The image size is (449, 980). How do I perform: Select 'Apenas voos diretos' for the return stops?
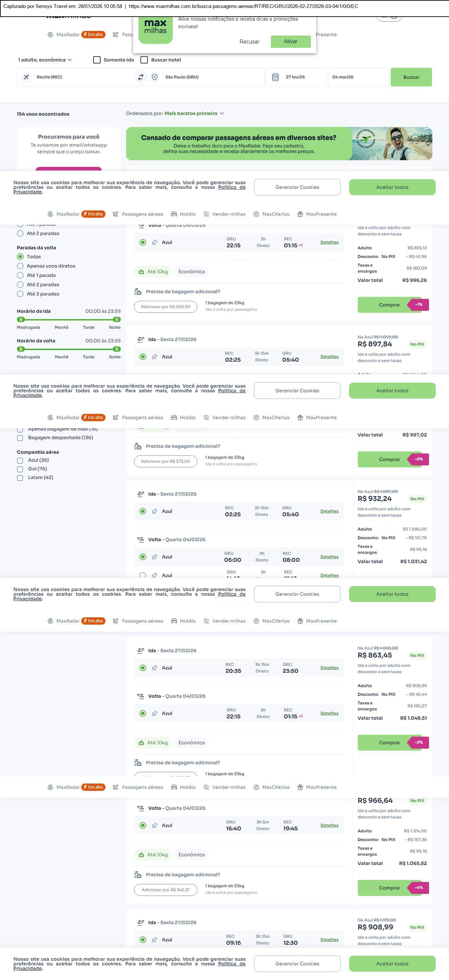[21, 266]
